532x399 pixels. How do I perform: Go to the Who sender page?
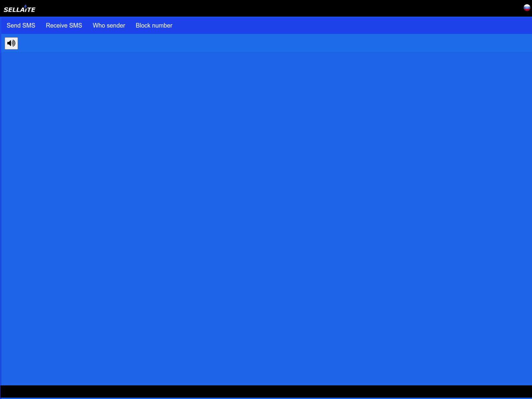[x=109, y=26]
